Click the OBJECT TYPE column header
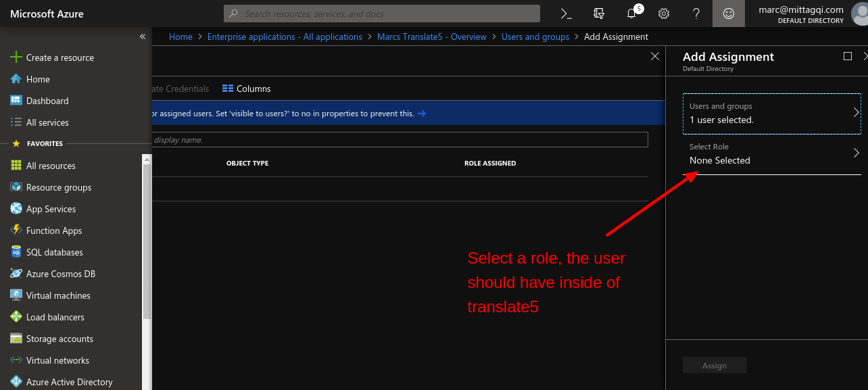Image resolution: width=868 pixels, height=390 pixels. point(247,163)
